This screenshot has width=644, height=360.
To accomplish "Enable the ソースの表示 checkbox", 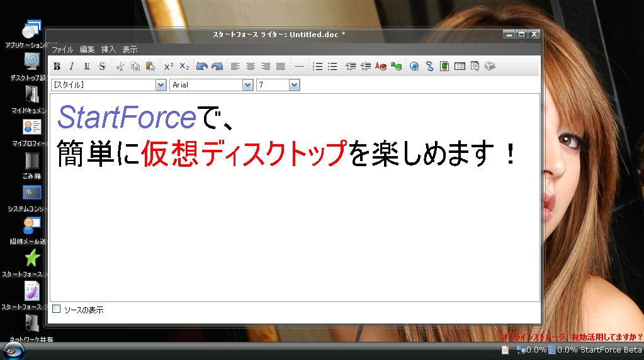I will pyautogui.click(x=57, y=309).
